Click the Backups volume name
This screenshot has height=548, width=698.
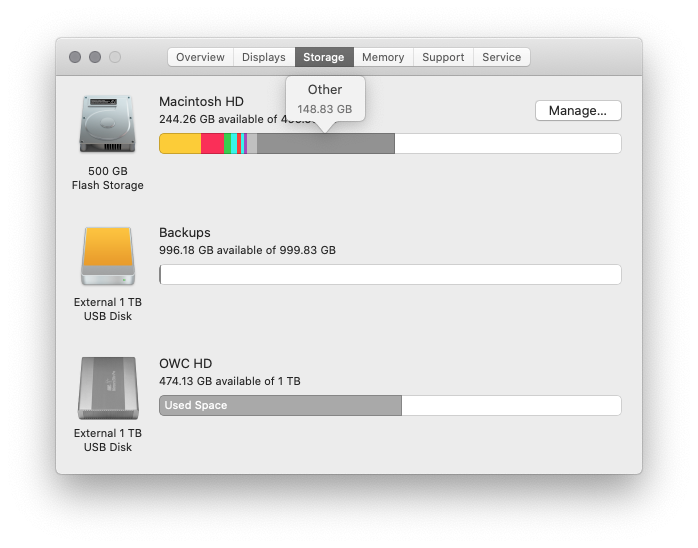tap(185, 232)
